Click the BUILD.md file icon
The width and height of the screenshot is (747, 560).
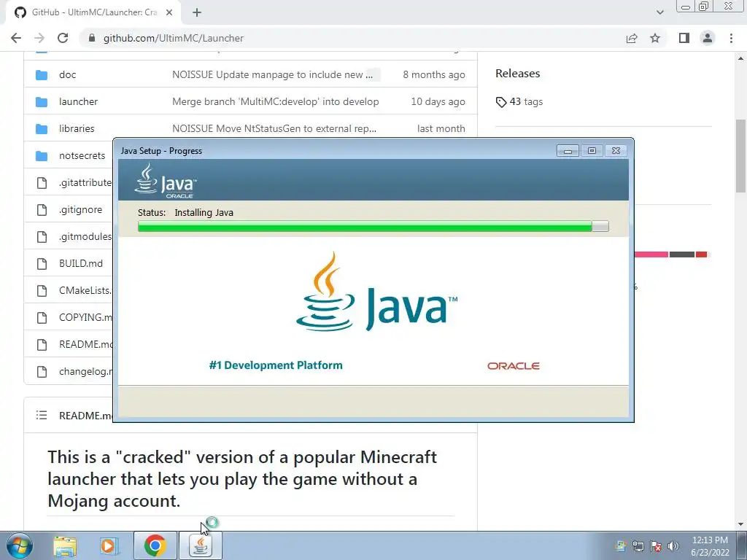click(x=42, y=263)
